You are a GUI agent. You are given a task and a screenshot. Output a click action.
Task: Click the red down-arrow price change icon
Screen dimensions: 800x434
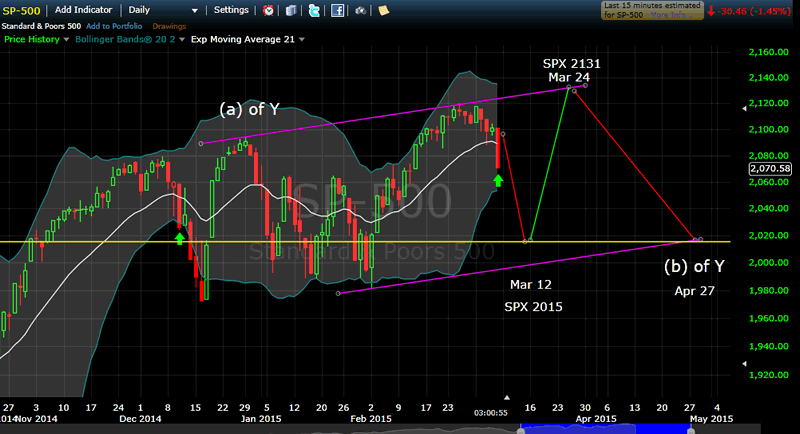click(711, 11)
